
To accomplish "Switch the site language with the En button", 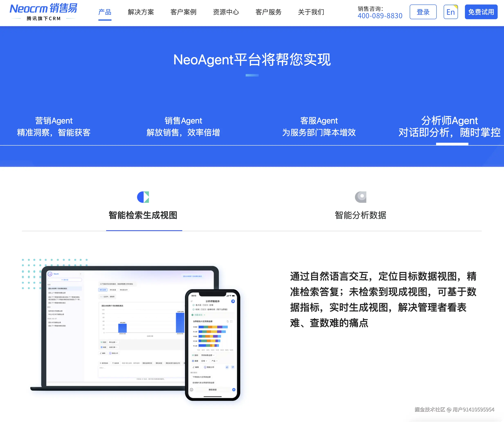I will 450,12.
